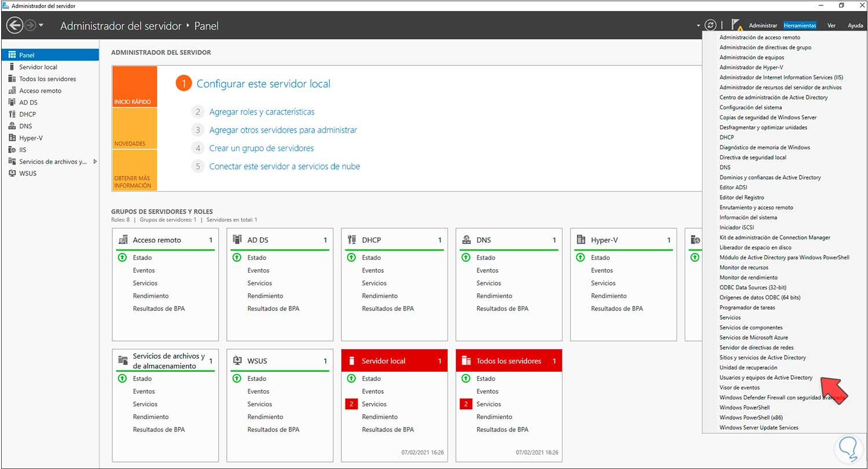Select Servidor local in the sidebar

tap(38, 67)
